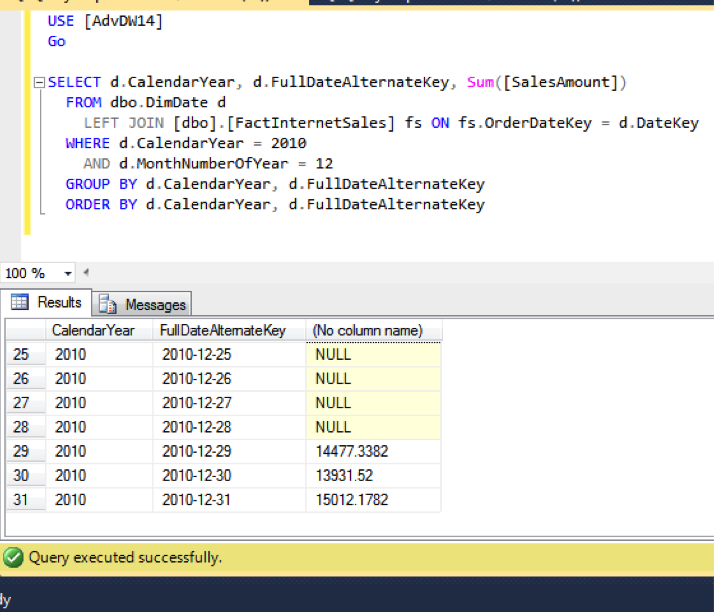Click the Sum function in SELECT
This screenshot has height=613, width=714.
click(480, 82)
